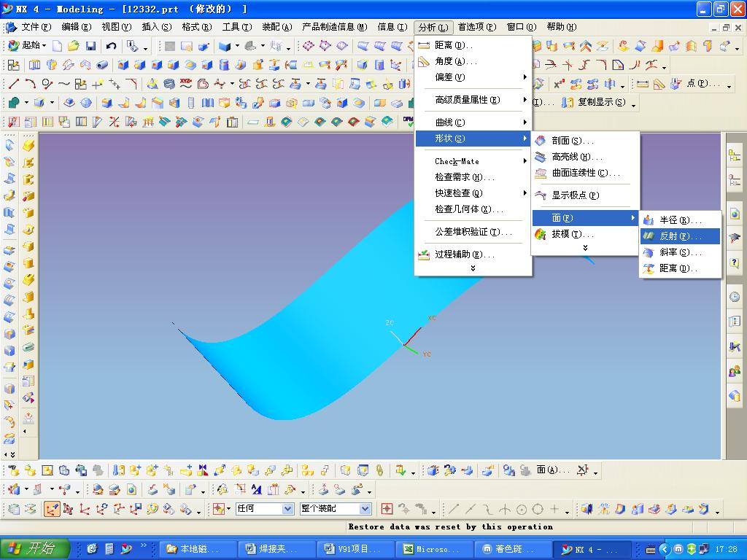
Task: Expand hidden items in 分析 menu
Action: 473,268
